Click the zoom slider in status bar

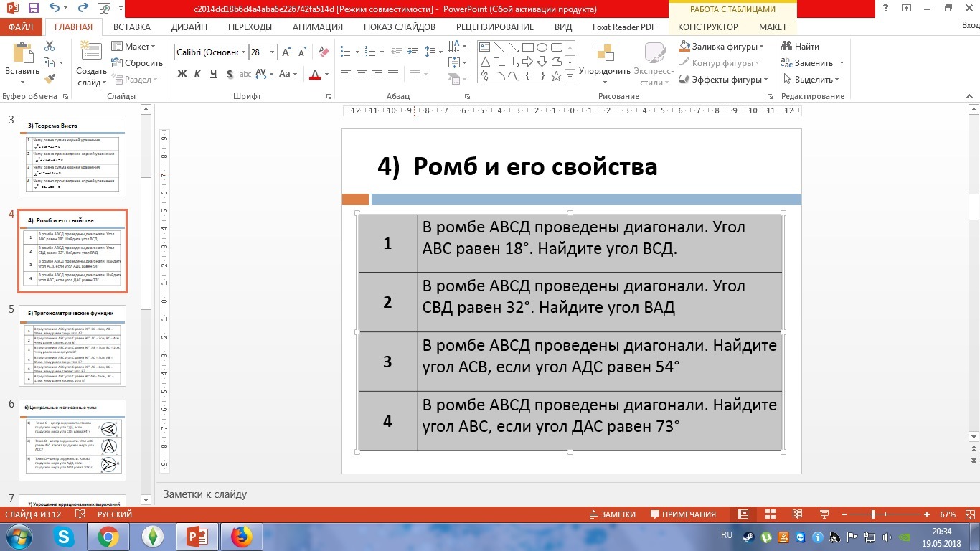click(x=873, y=514)
